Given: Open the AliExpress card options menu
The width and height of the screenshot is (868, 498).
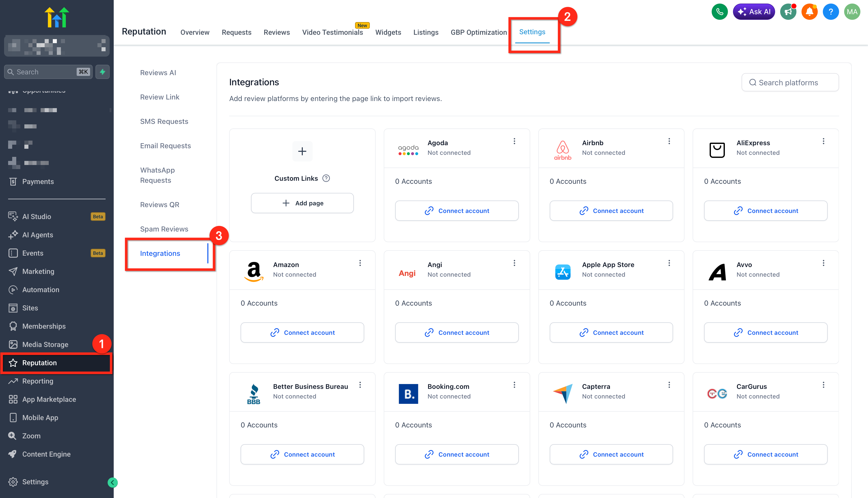Looking at the screenshot, I should tap(824, 141).
